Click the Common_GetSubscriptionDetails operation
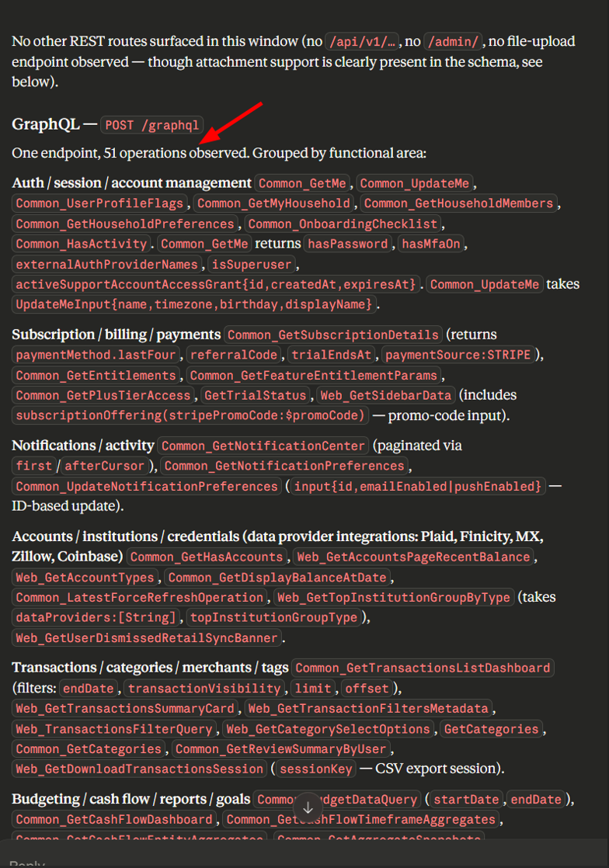This screenshot has width=609, height=868. point(334,335)
